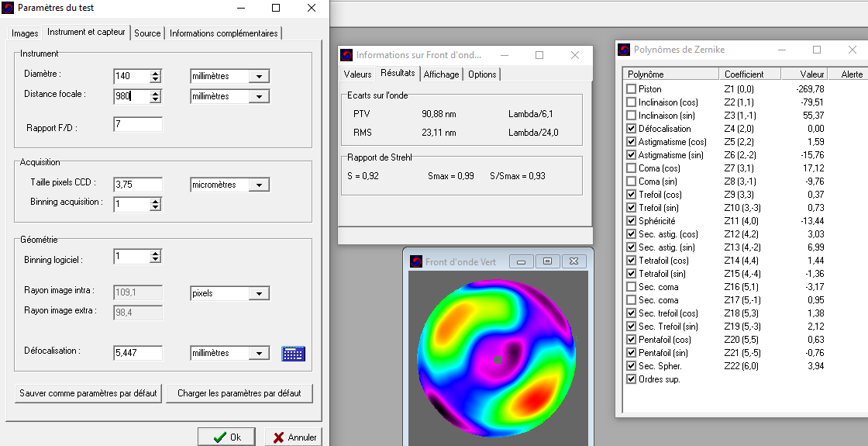The width and height of the screenshot is (868, 446).
Task: Click the Strehl S = 0,92 text
Action: (363, 176)
